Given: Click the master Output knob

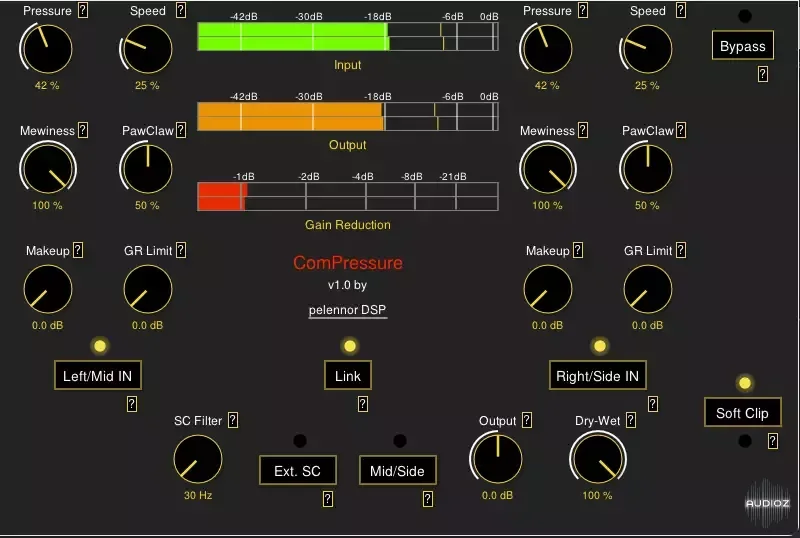Looking at the screenshot, I should pos(497,459).
